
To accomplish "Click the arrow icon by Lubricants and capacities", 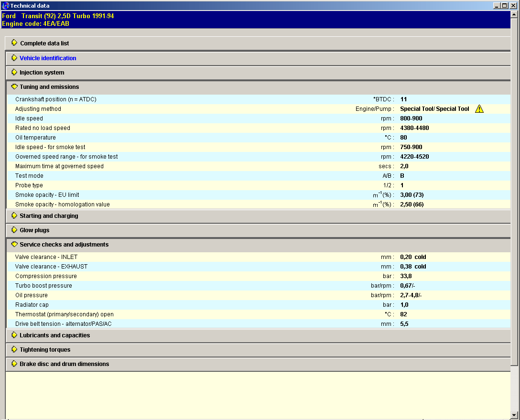I will [x=14, y=335].
